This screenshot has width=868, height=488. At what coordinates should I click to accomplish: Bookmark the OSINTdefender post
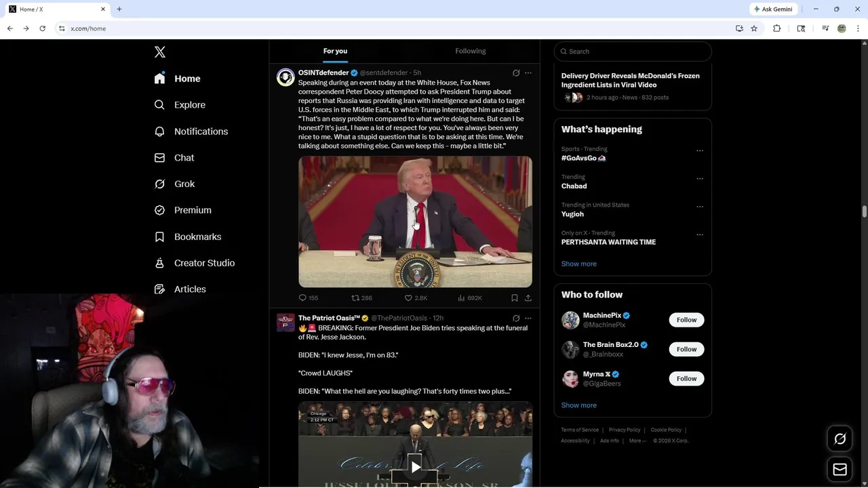tap(515, 298)
